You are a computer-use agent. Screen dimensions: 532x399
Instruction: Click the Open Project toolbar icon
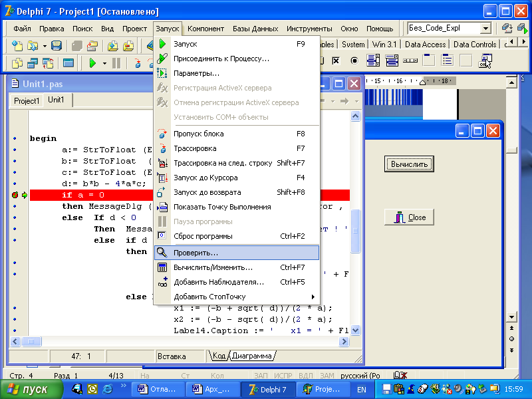tap(92, 45)
